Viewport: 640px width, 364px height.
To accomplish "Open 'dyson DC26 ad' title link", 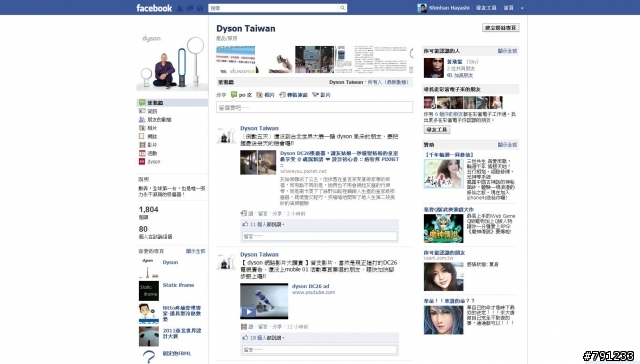I will coord(310,286).
